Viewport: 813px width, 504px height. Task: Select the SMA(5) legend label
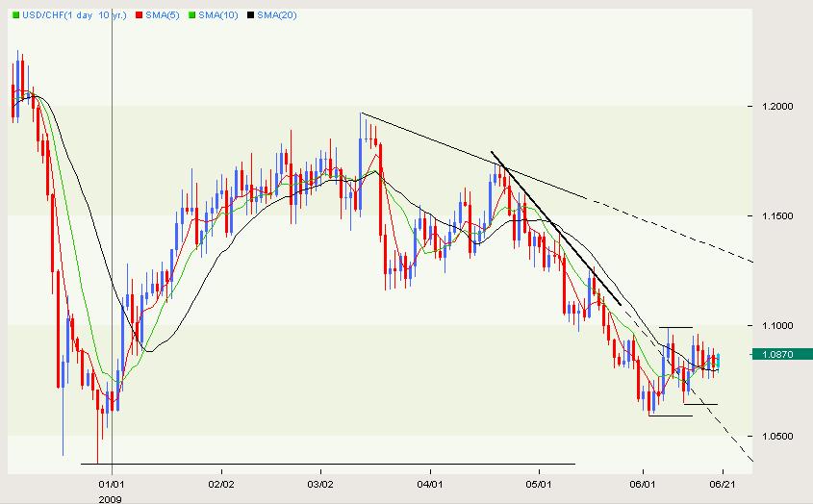[x=164, y=16]
